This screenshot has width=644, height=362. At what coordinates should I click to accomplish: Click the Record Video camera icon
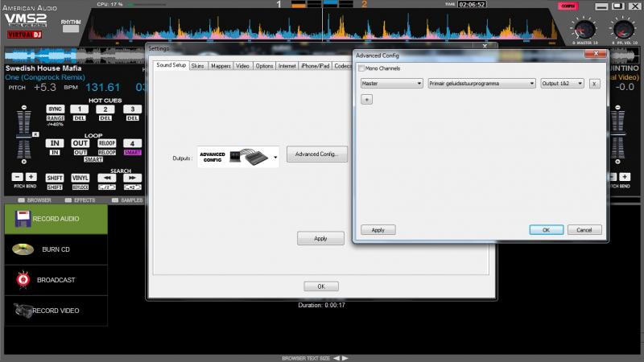point(23,311)
